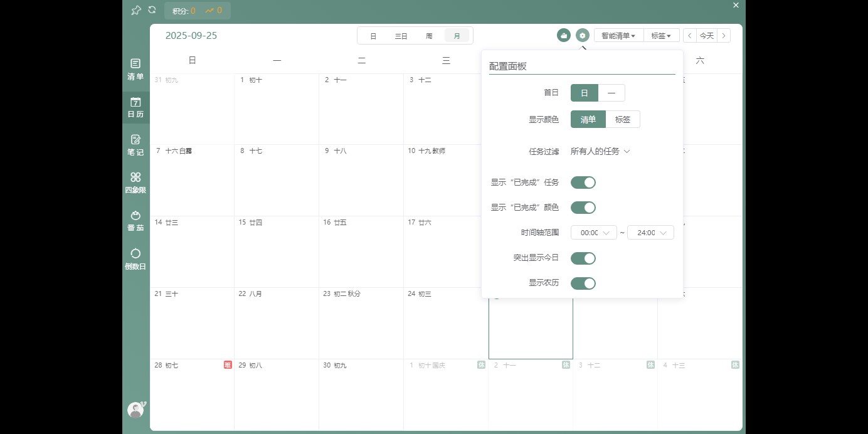The image size is (868, 434).
Task: Open the 番茄 pomodoro timer
Action: pos(135,221)
